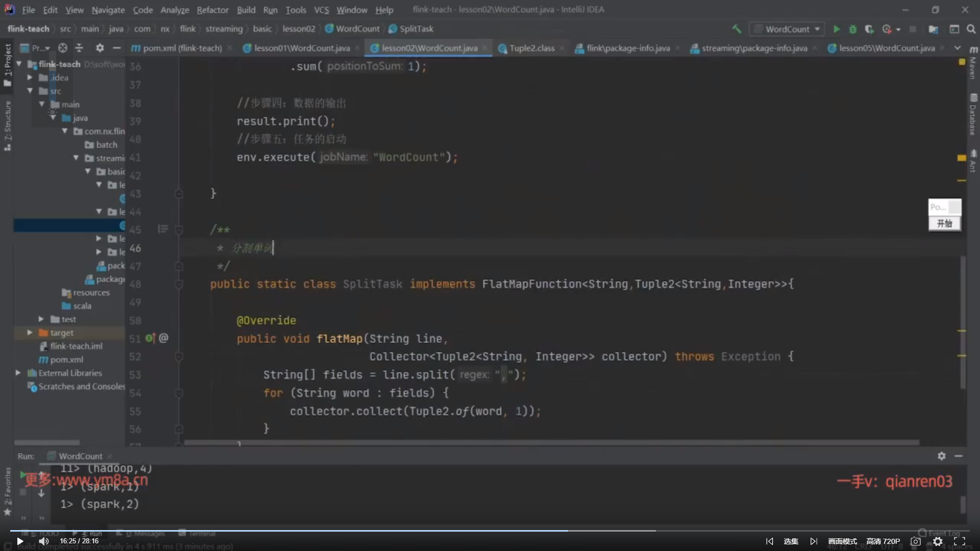The image size is (980, 551).
Task: Switch to Tuple2.class tab
Action: (531, 48)
